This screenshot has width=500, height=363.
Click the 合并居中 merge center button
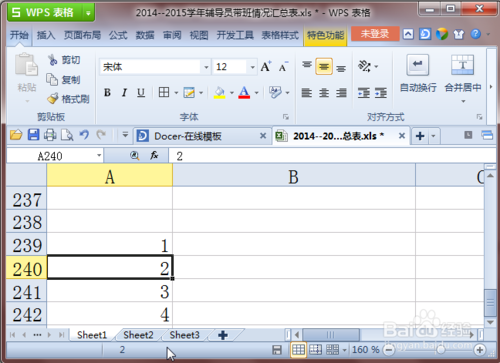pos(463,73)
